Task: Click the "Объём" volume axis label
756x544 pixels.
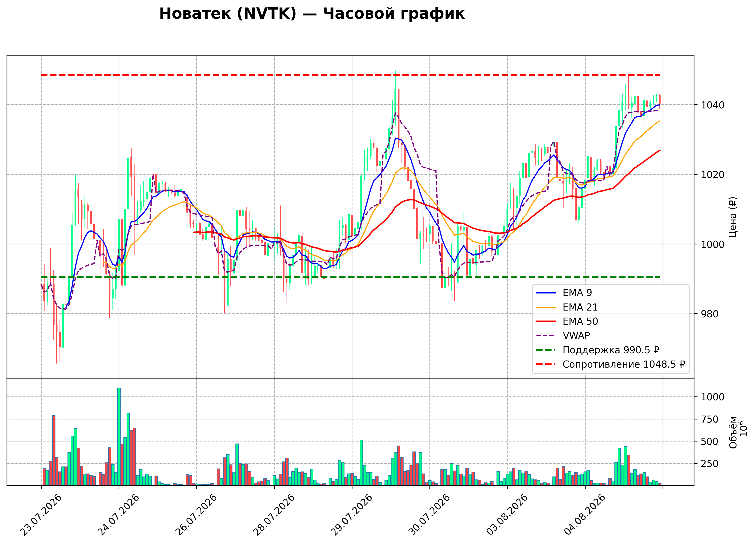Action: click(x=733, y=432)
